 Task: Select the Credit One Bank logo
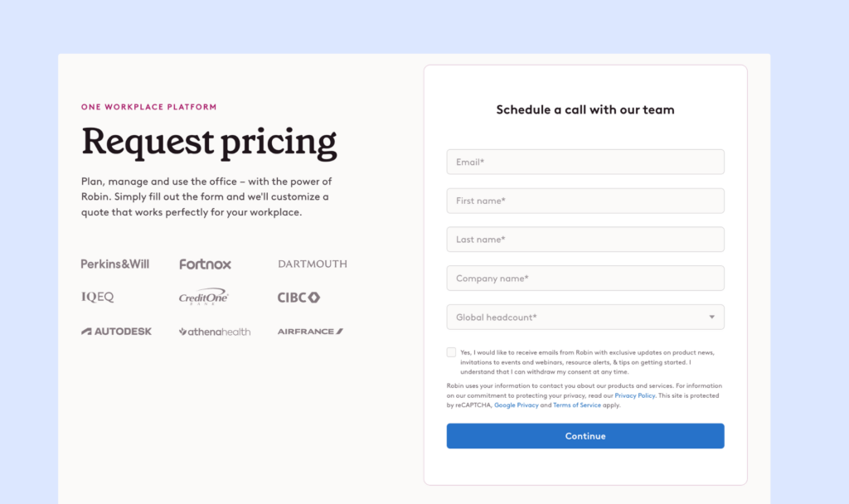(x=205, y=296)
